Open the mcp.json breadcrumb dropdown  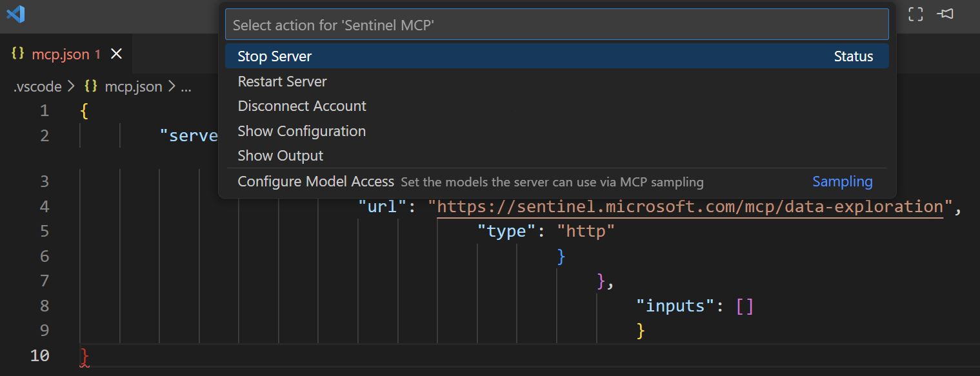coord(133,86)
